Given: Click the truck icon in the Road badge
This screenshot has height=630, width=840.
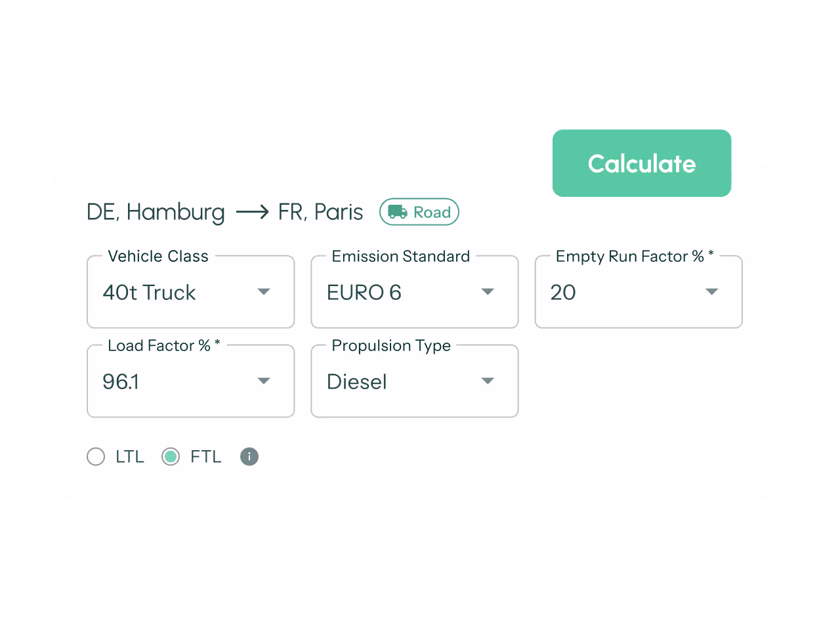Looking at the screenshot, I should point(398,211).
